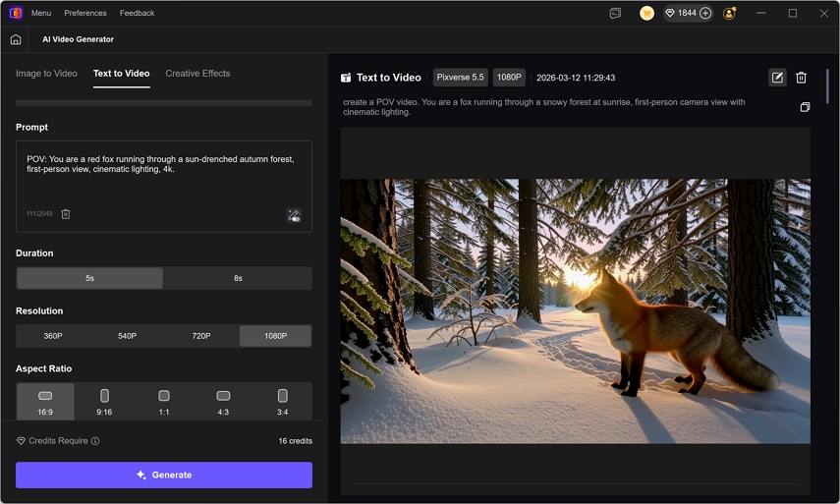This screenshot has width=840, height=504.
Task: Choose 540P resolution
Action: coord(127,336)
